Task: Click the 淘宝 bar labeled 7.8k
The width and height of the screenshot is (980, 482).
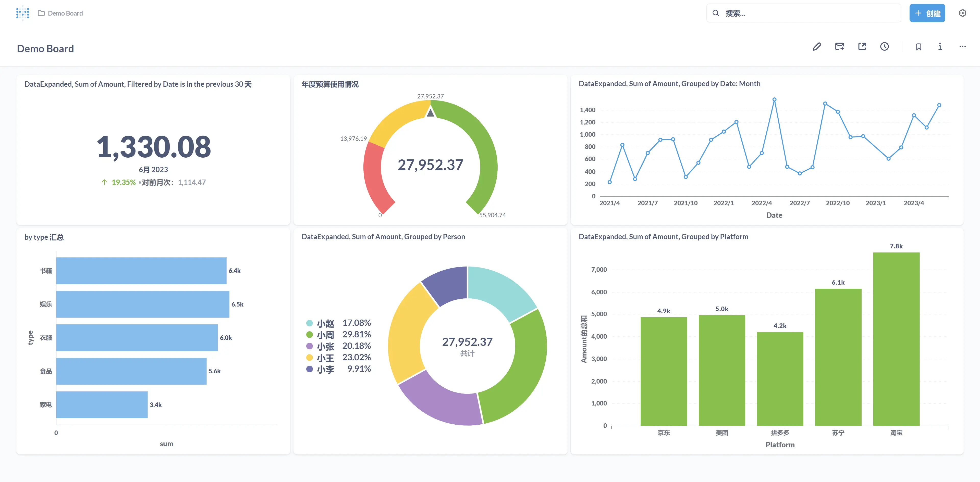Action: 896,339
